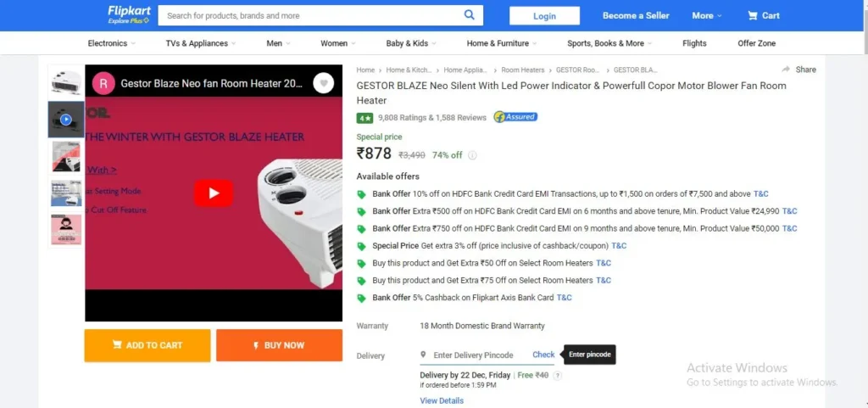
Task: Expand the More dropdown in header
Action: pyautogui.click(x=707, y=15)
